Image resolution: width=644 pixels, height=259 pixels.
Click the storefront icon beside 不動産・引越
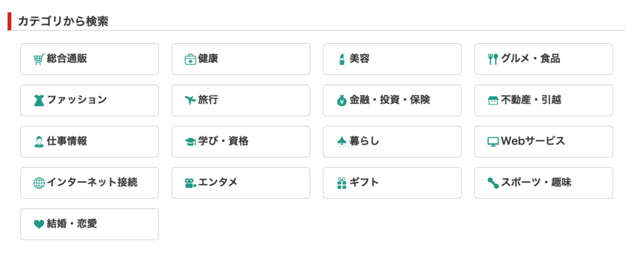click(x=493, y=101)
